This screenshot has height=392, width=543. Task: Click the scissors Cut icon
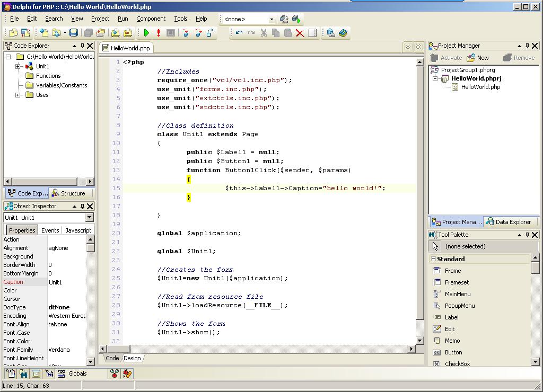pyautogui.click(x=264, y=33)
